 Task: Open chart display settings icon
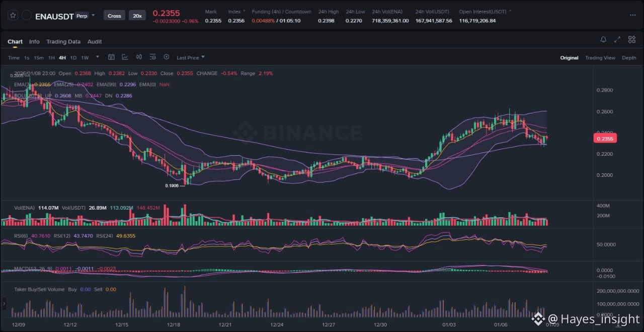pyautogui.click(x=152, y=57)
